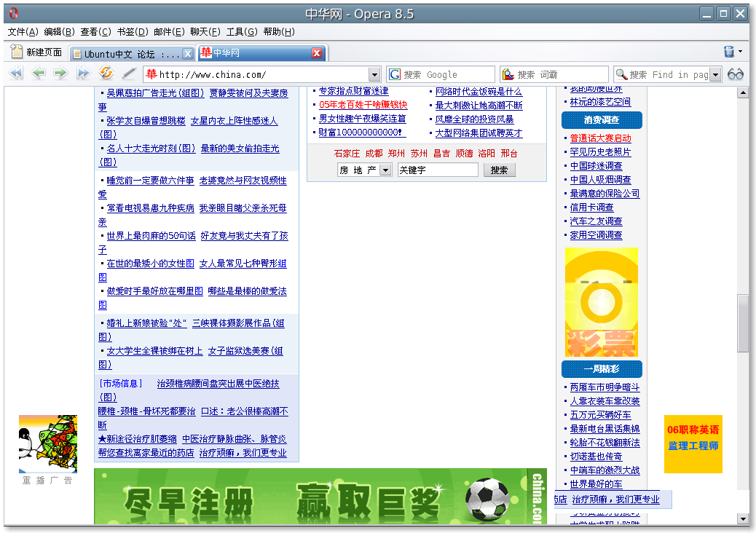This screenshot has height=533, width=756.
Task: Click the Ubuntu中文 tab page icon
Action: click(77, 55)
